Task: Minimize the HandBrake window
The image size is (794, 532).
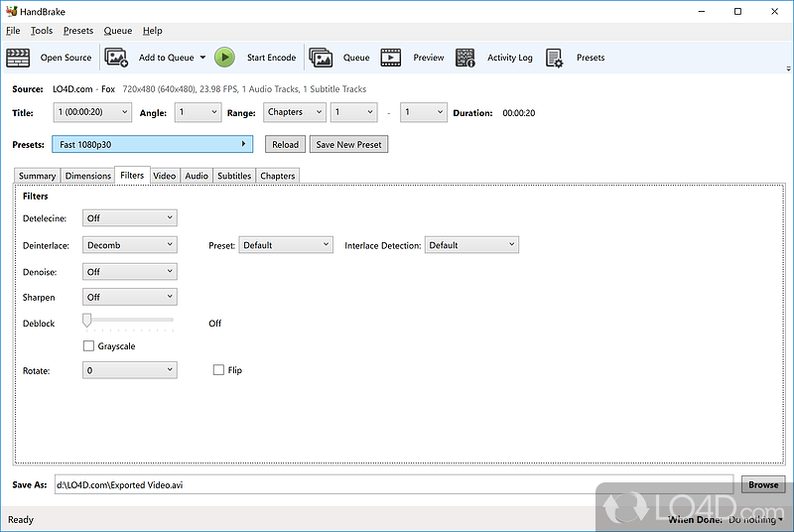Action: (x=702, y=11)
